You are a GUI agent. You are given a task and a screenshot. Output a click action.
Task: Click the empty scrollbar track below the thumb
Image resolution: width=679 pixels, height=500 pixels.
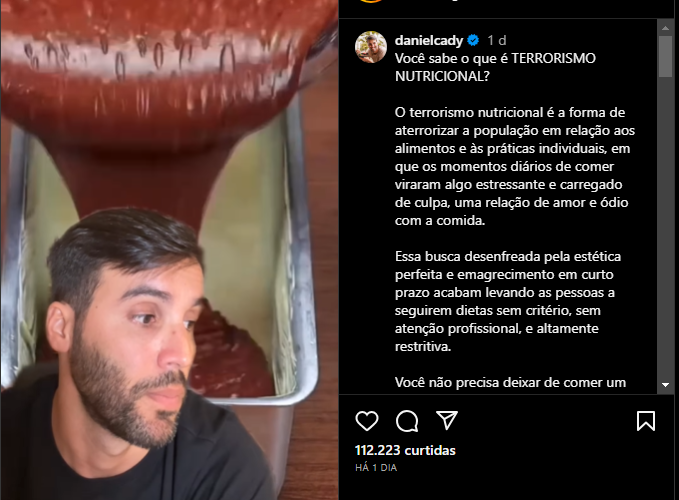[665, 227]
